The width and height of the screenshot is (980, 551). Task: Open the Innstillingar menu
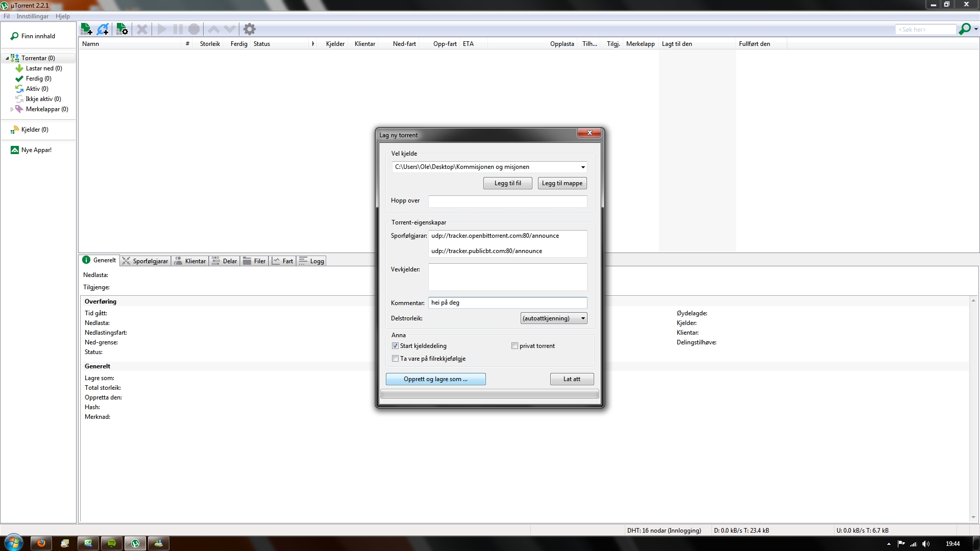(33, 16)
